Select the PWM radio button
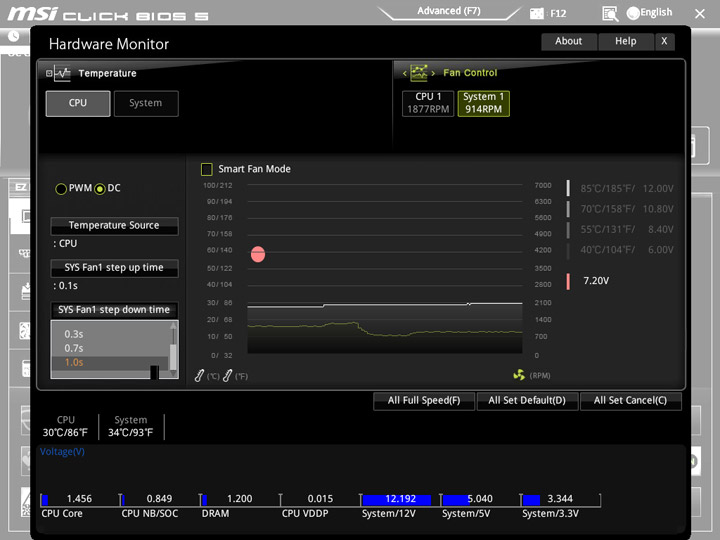This screenshot has width=720, height=540. (x=61, y=189)
